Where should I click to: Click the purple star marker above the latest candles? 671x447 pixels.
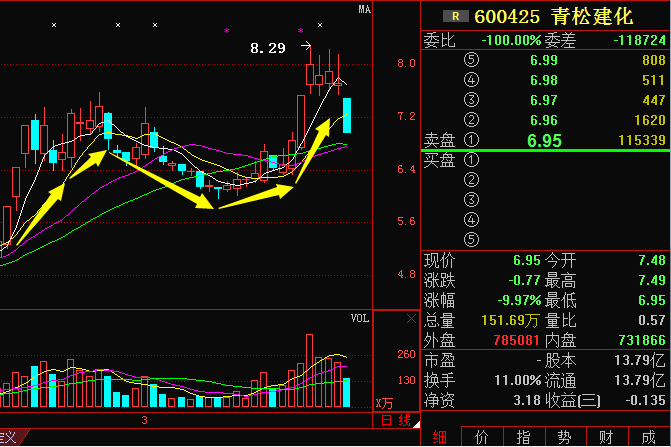300,32
